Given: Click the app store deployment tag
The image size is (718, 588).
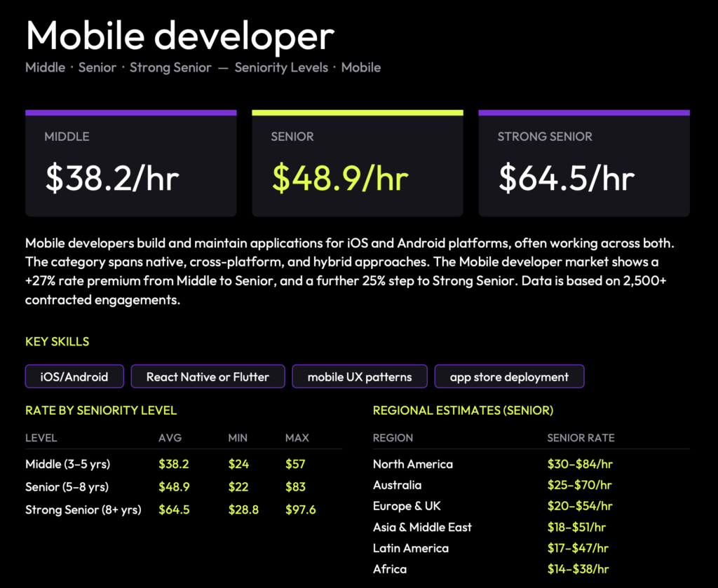Looking at the screenshot, I should [x=509, y=376].
